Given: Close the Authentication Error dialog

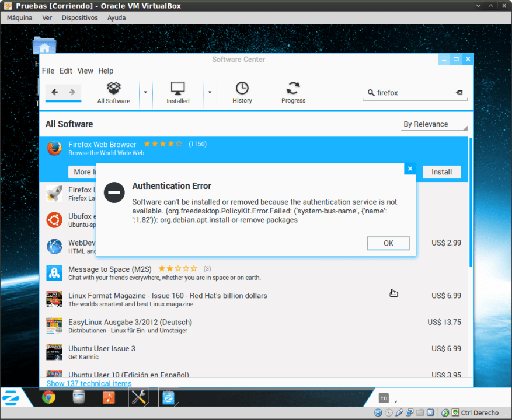Looking at the screenshot, I should [x=410, y=169].
